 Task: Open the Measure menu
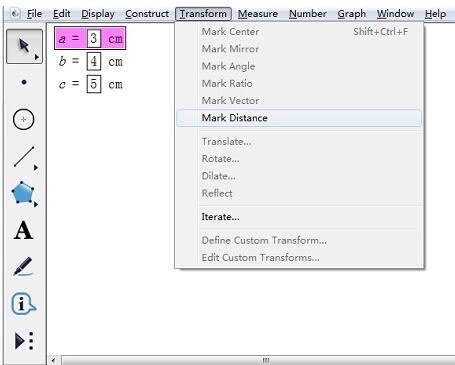[x=258, y=14]
